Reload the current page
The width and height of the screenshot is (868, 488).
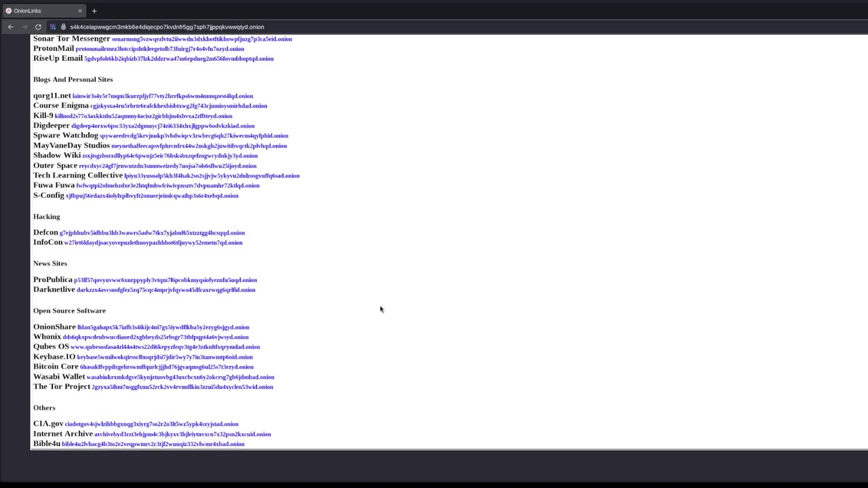pos(38,27)
